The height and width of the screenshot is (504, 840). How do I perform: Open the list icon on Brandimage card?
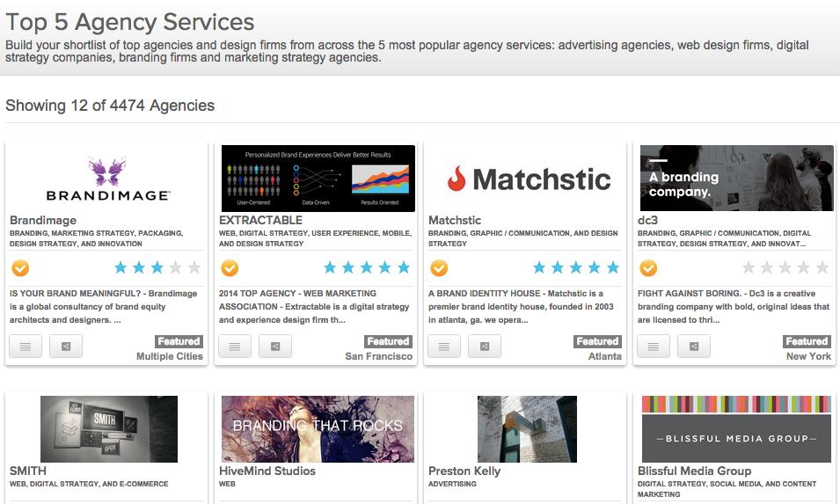point(26,347)
